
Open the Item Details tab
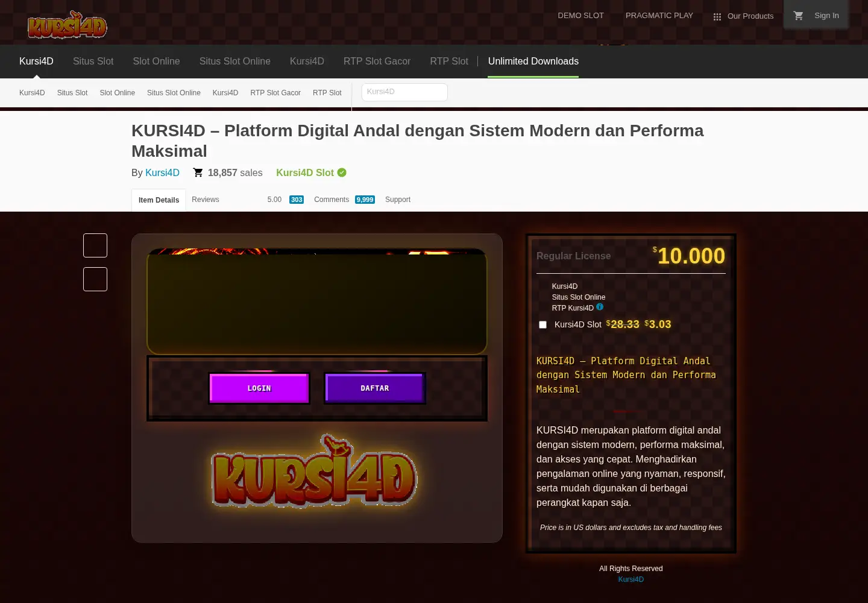(x=159, y=200)
